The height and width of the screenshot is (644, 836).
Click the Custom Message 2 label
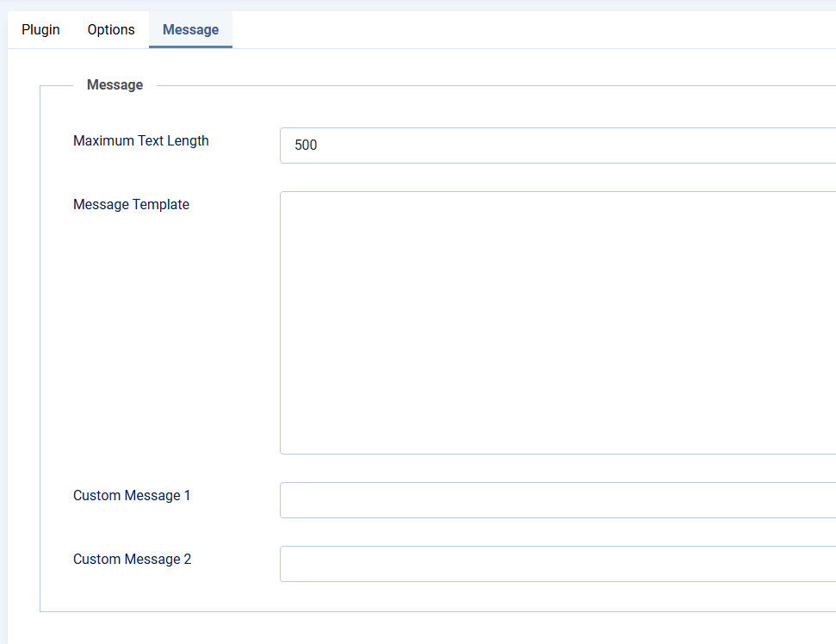132,559
